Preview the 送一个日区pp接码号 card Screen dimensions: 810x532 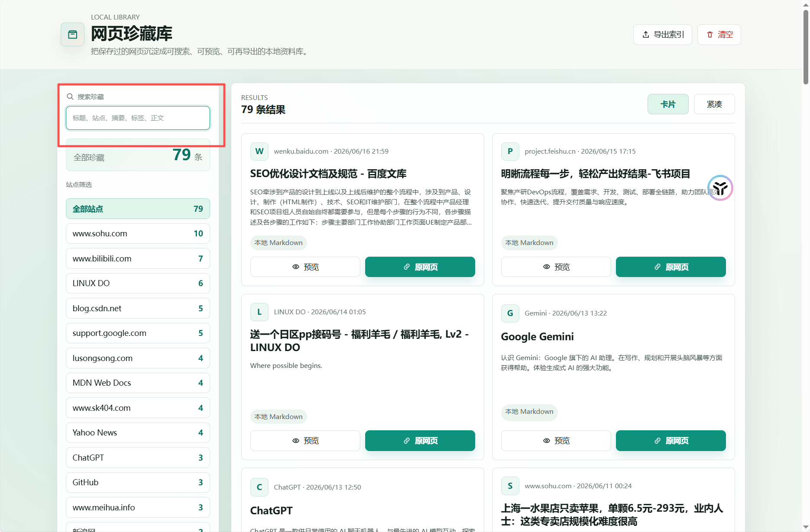click(305, 441)
